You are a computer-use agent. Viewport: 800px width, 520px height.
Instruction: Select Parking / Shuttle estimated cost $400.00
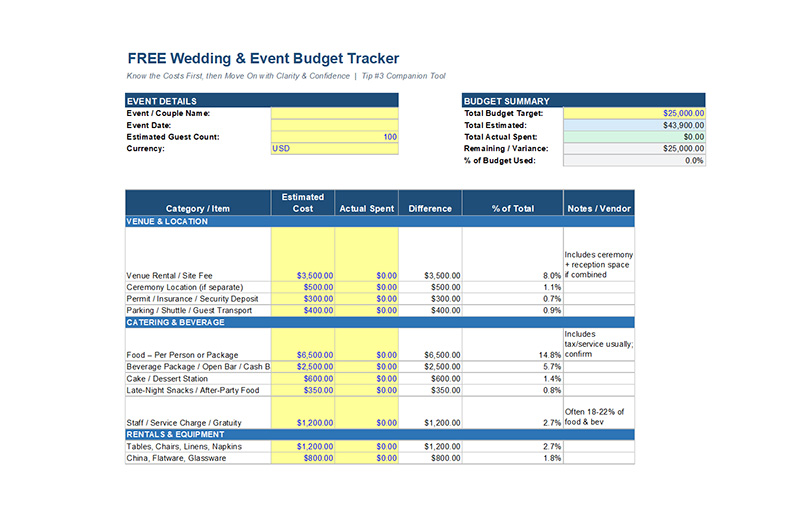click(303, 310)
